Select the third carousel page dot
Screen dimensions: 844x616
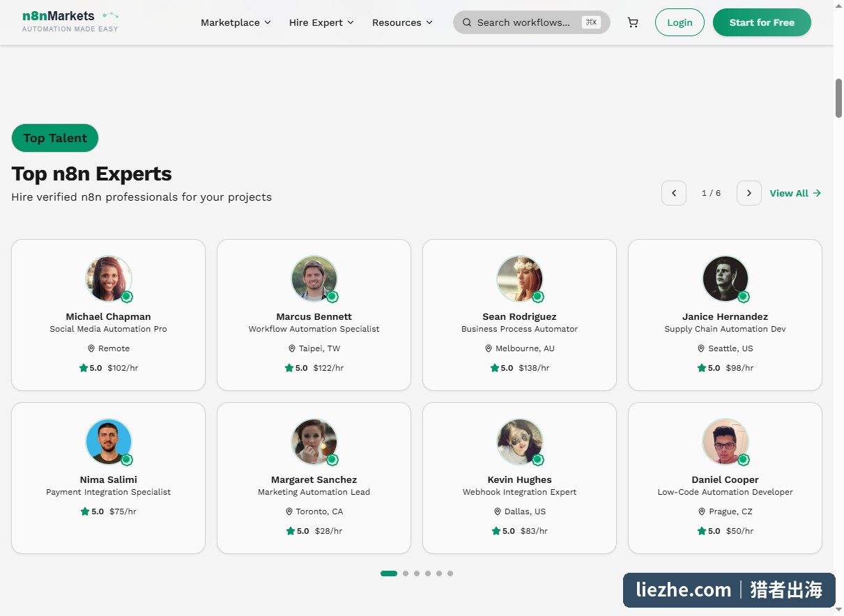pos(417,573)
